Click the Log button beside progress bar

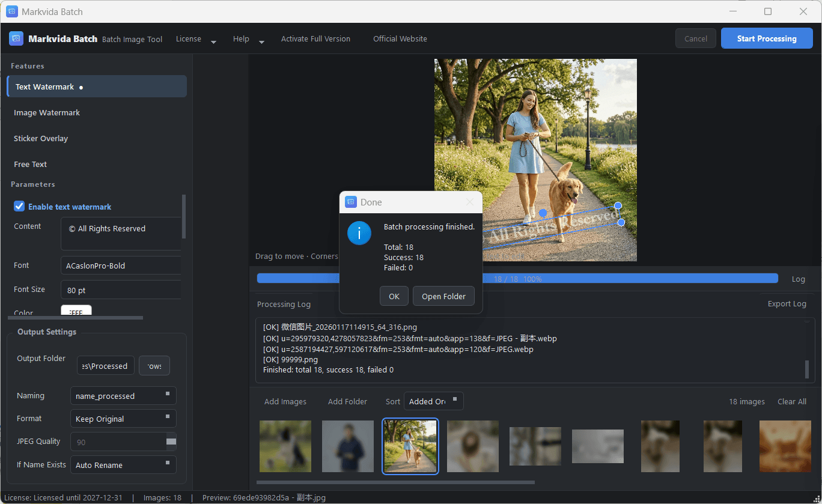pos(798,279)
